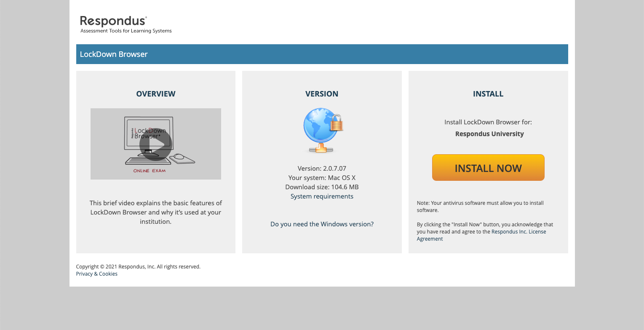Open the Privacy & Cookies page

[x=96, y=274]
